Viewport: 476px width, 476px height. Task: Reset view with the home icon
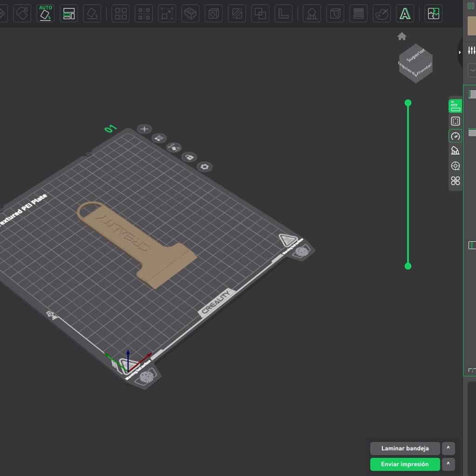pyautogui.click(x=402, y=36)
